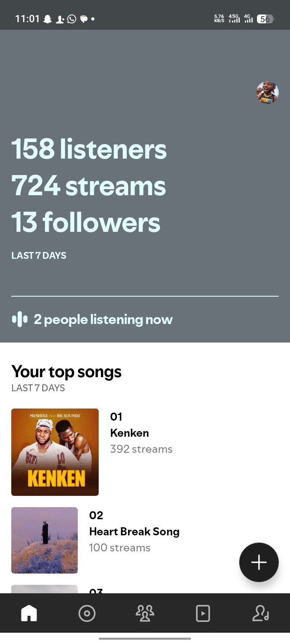The image size is (290, 644).
Task: Tap the 'Your top songs' heading
Action: 66,372
